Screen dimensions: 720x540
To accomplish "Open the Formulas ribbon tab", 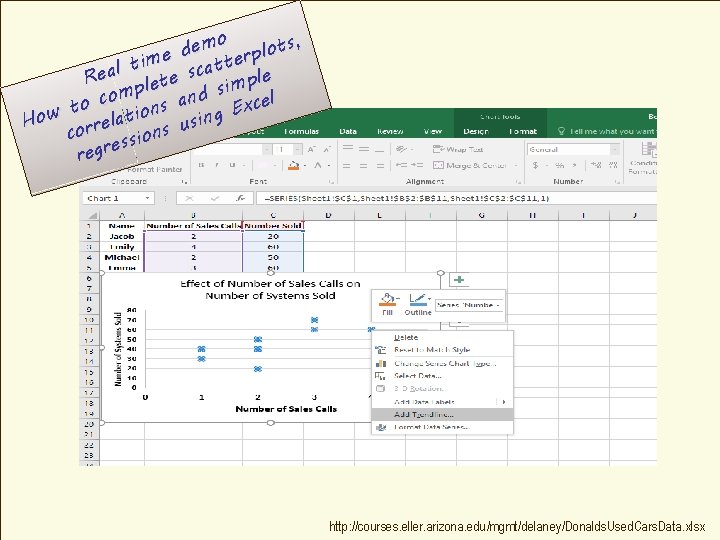I will click(x=301, y=131).
